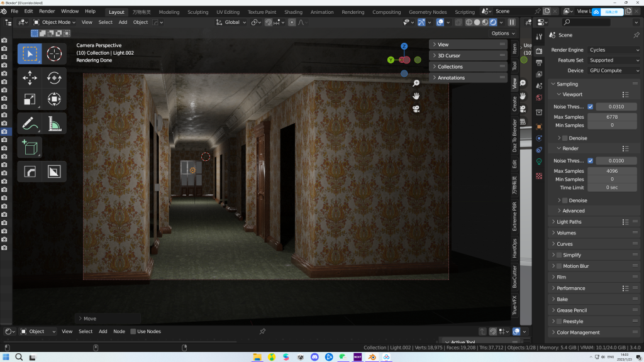
Task: Open the viewport header Select menu
Action: pyautogui.click(x=105, y=22)
